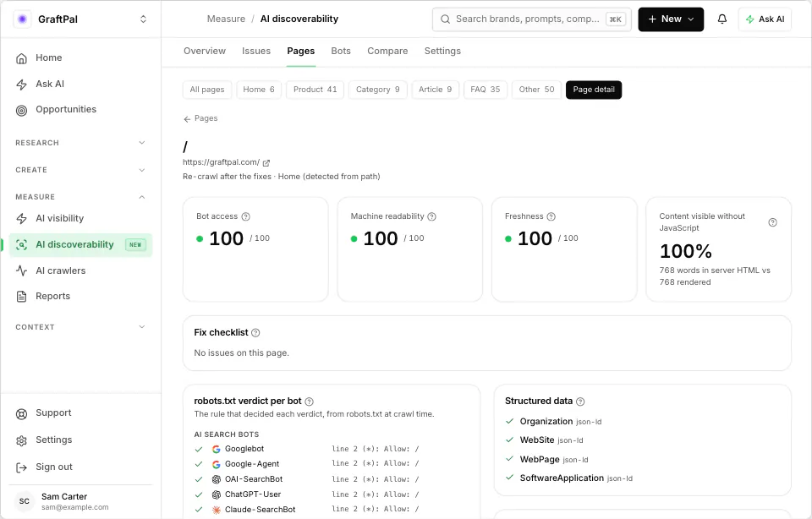Switch to the Issues tab
The height and width of the screenshot is (519, 812).
point(256,51)
